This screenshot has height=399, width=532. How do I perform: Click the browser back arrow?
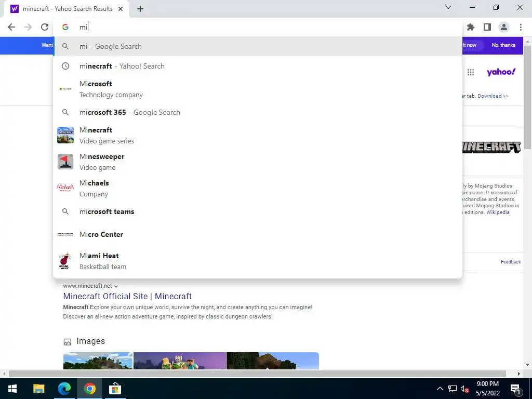tap(11, 27)
